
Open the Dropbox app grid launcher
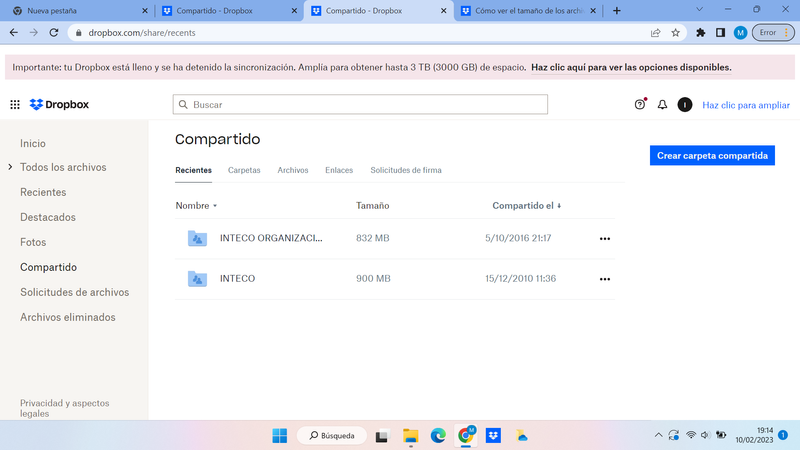point(15,105)
